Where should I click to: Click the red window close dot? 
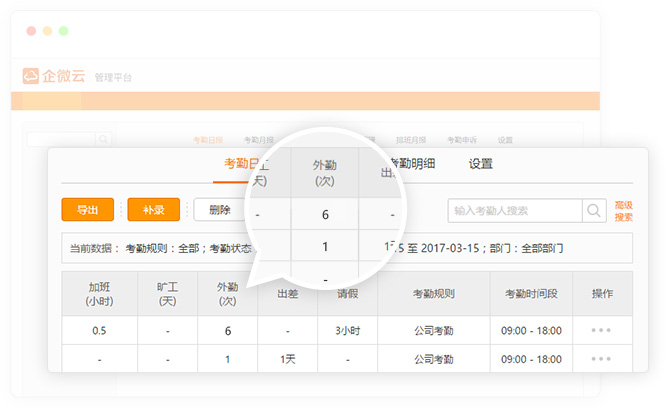(31, 31)
